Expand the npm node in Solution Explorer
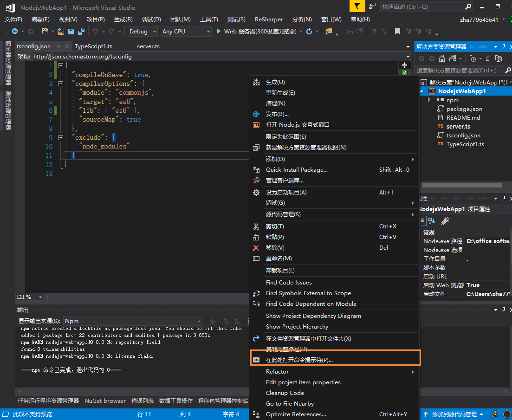The image size is (512, 420). tap(429, 100)
